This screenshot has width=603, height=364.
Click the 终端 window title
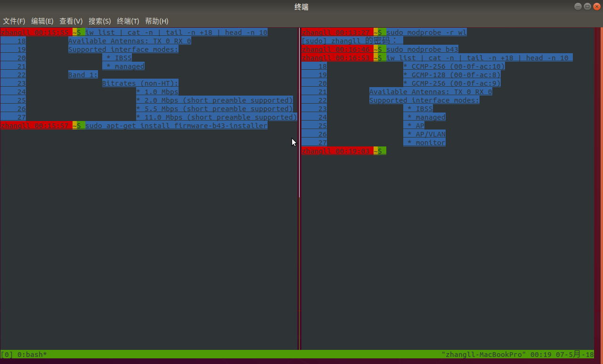click(301, 7)
